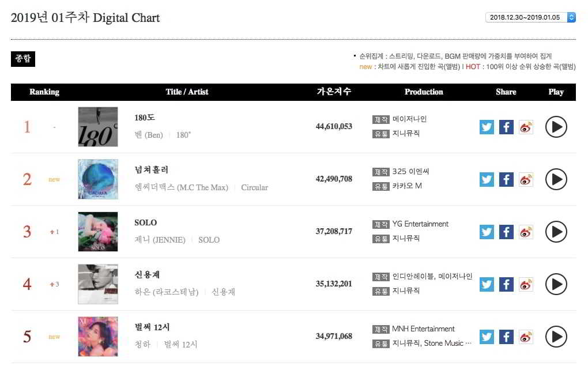Open the SOLO album cover thumbnail
Image resolution: width=588 pixels, height=366 pixels.
click(98, 232)
